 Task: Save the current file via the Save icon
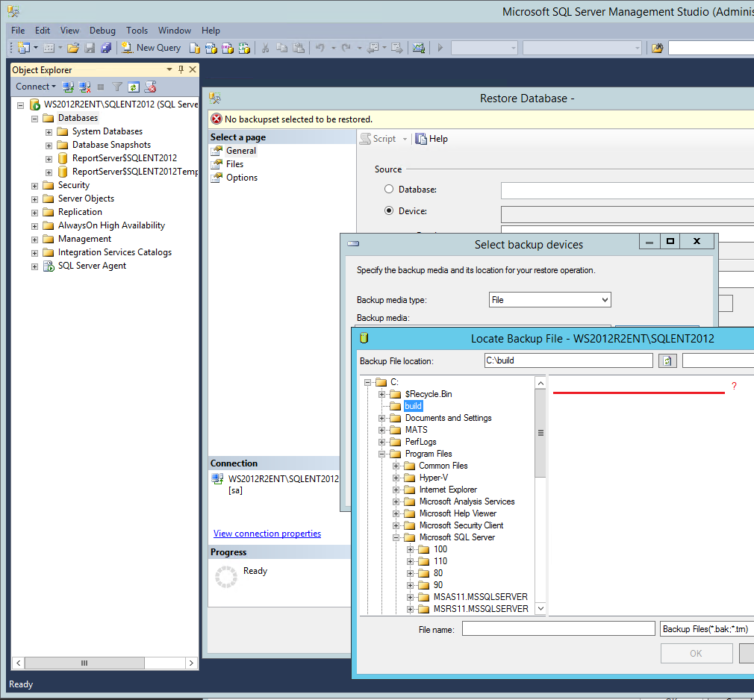(90, 47)
